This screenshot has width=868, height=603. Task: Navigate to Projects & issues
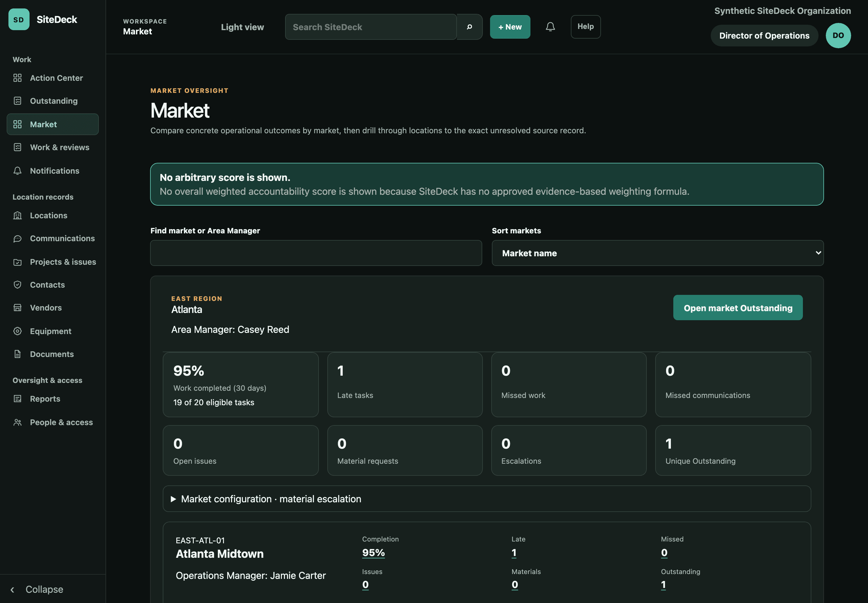click(52, 262)
